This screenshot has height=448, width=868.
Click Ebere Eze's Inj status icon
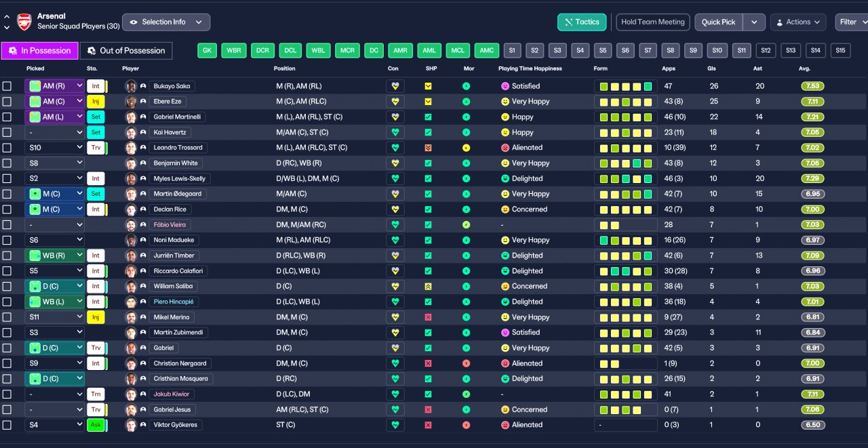point(96,102)
